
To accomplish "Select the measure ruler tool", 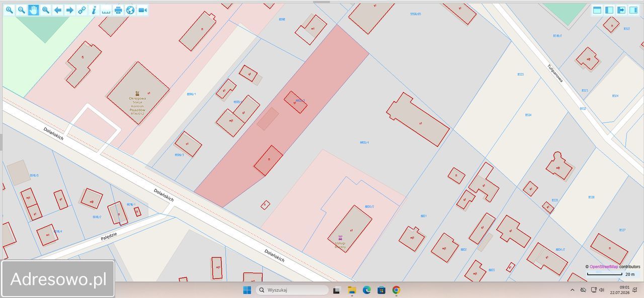I will point(106,10).
